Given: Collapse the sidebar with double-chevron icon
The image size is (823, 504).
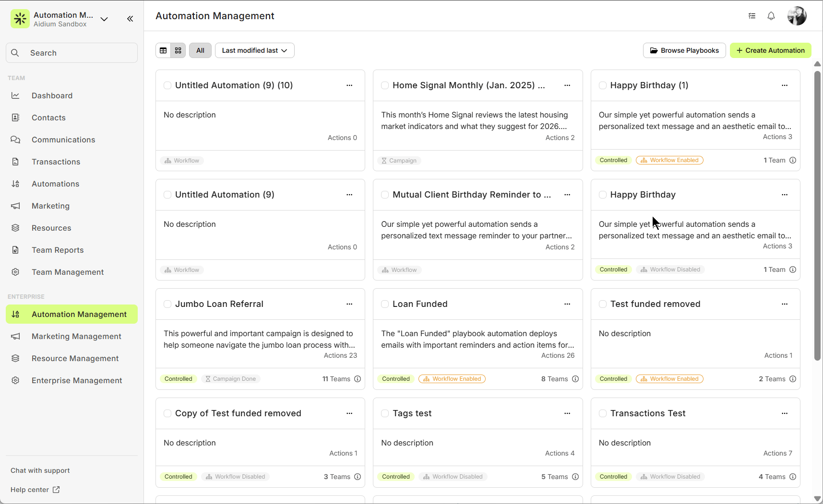Looking at the screenshot, I should (130, 19).
